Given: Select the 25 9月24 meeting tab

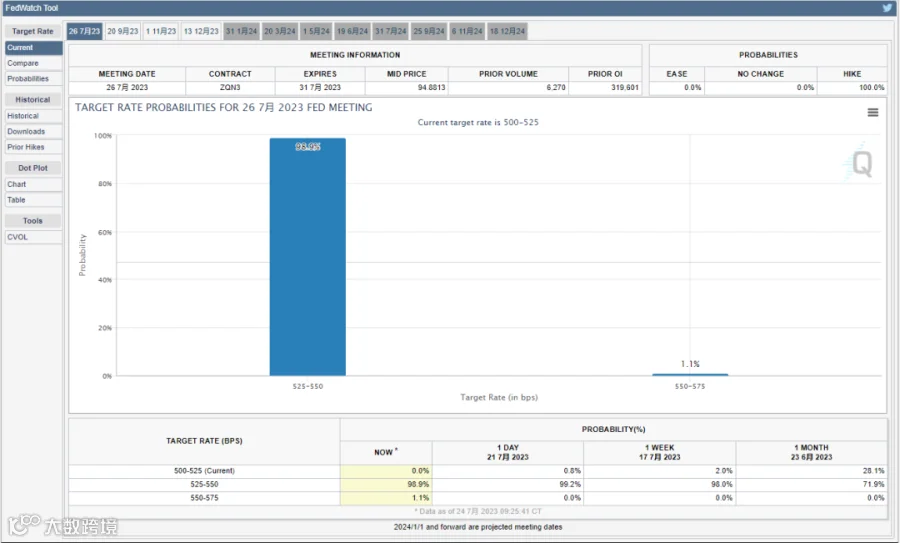Looking at the screenshot, I should pyautogui.click(x=429, y=31).
